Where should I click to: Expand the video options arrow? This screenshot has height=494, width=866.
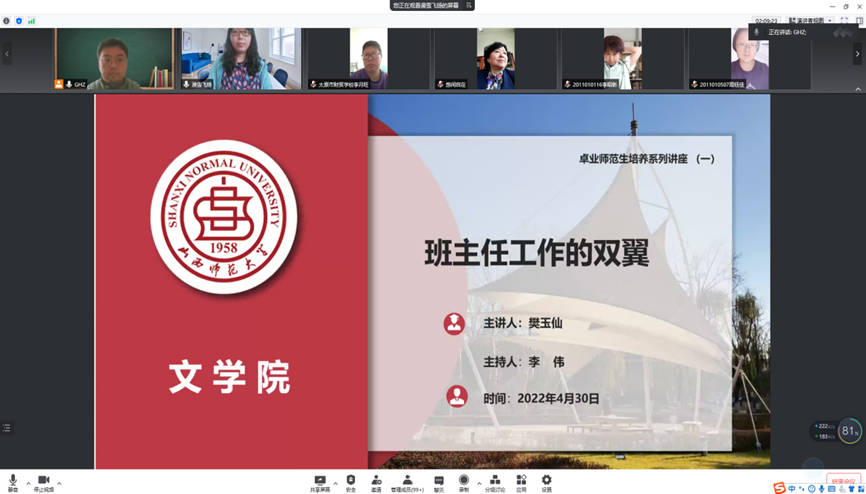[59, 484]
